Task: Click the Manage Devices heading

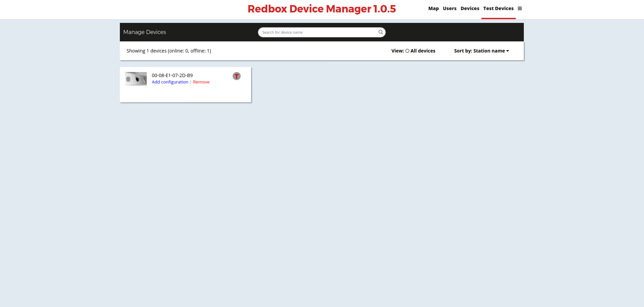Action: pos(144,32)
